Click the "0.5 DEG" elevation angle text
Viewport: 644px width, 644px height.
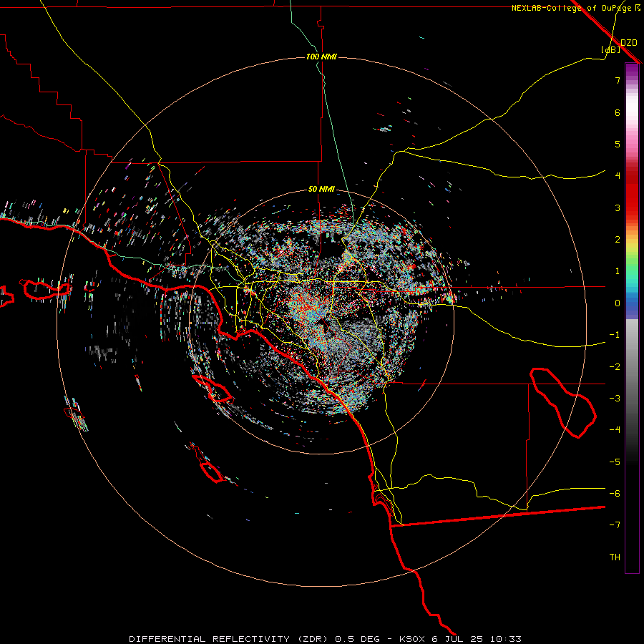[358, 639]
